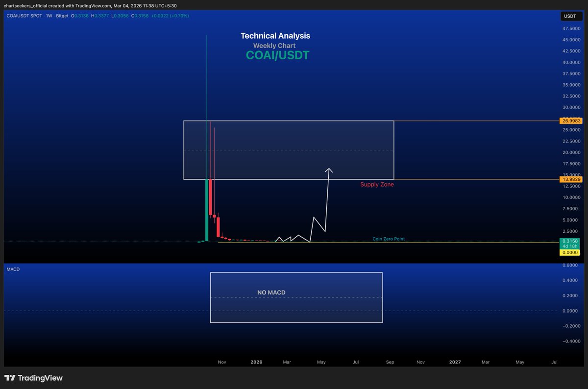Click the yellow 0.0000 zero line label
588x389 pixels.
570,253
